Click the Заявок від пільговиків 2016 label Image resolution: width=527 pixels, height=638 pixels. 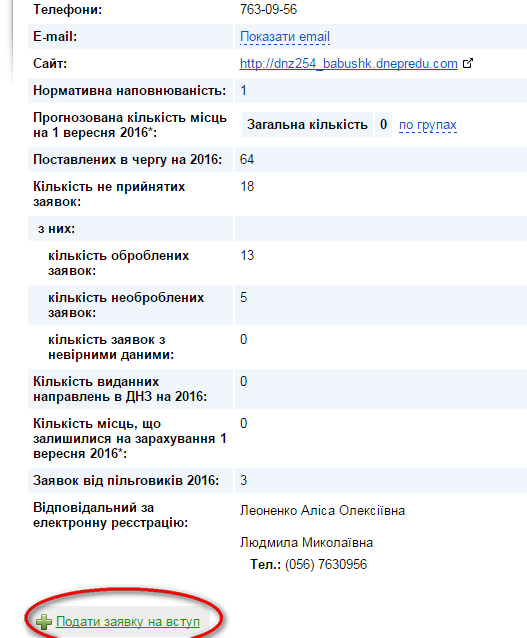pos(126,481)
